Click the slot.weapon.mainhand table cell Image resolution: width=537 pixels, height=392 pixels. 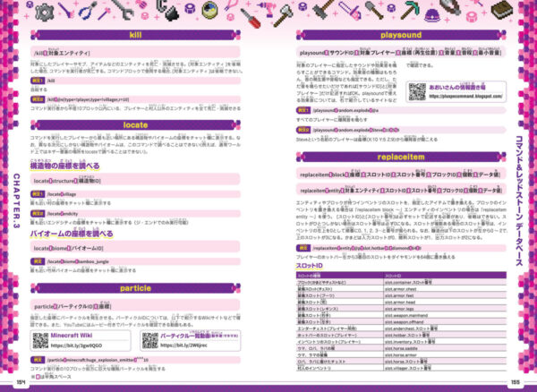(445, 315)
